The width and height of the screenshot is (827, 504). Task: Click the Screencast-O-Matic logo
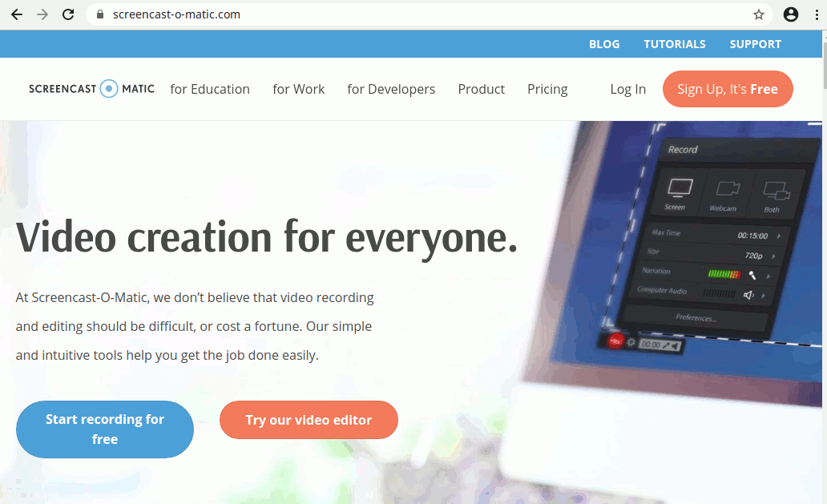click(x=92, y=89)
